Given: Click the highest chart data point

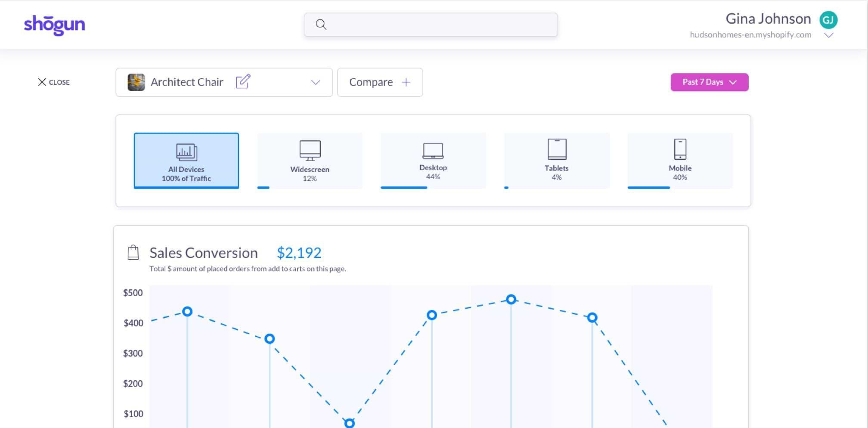Looking at the screenshot, I should [x=511, y=299].
